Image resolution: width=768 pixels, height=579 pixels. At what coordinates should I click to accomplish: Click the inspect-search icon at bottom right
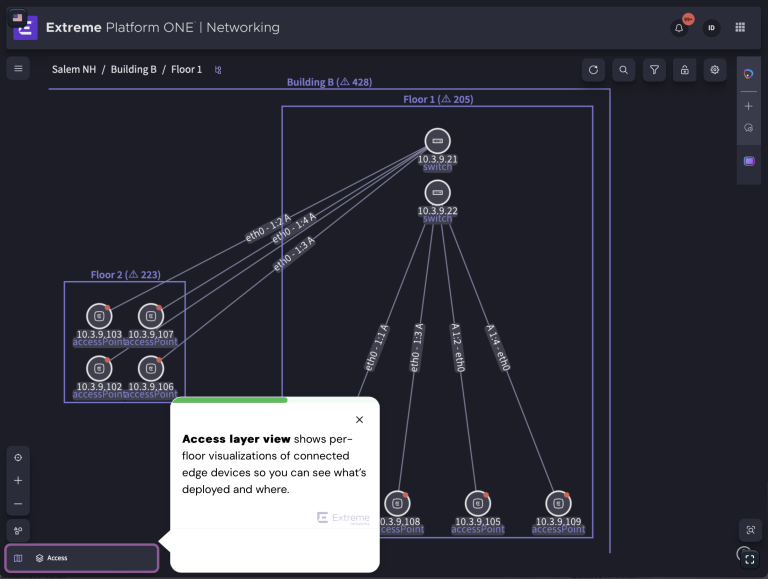(x=750, y=530)
